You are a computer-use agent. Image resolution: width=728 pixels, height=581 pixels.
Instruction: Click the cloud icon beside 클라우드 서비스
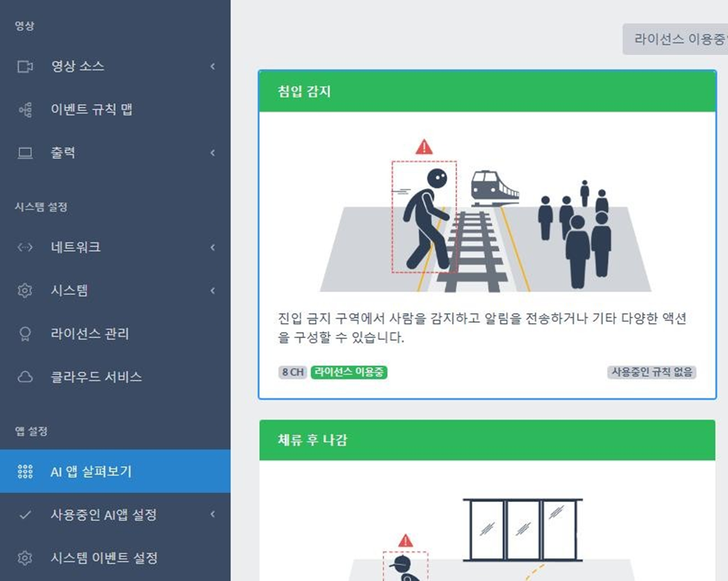pos(25,377)
